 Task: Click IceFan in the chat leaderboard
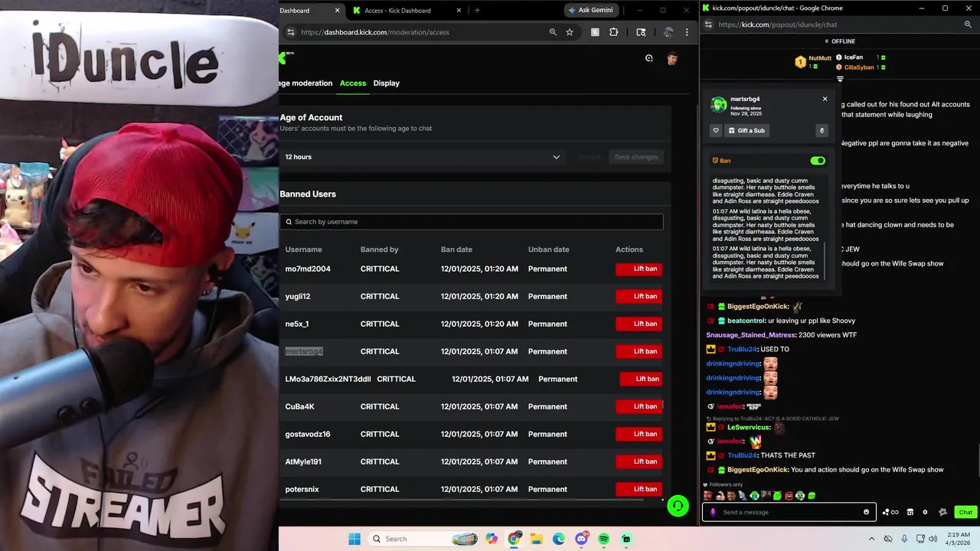(x=853, y=57)
